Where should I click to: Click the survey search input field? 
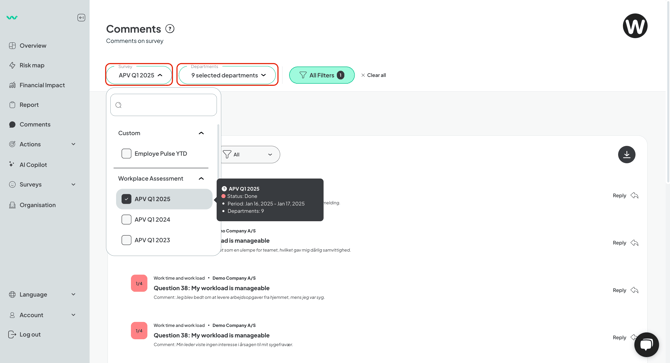pos(164,105)
